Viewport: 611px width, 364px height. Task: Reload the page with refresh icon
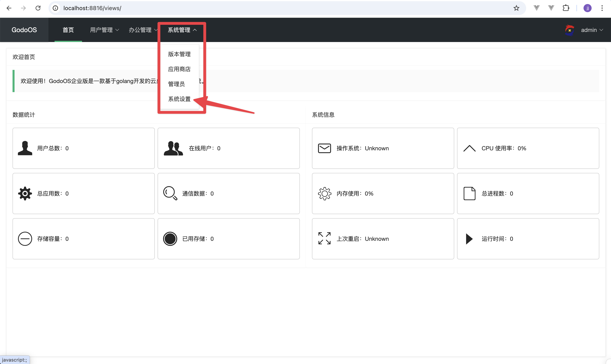pos(38,8)
